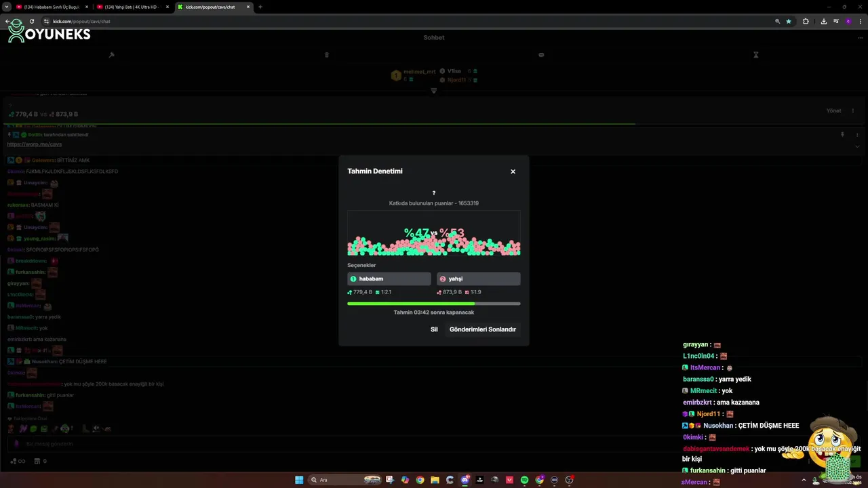Expand the pinned message chevron
Screen dimensions: 868x488
(x=857, y=146)
